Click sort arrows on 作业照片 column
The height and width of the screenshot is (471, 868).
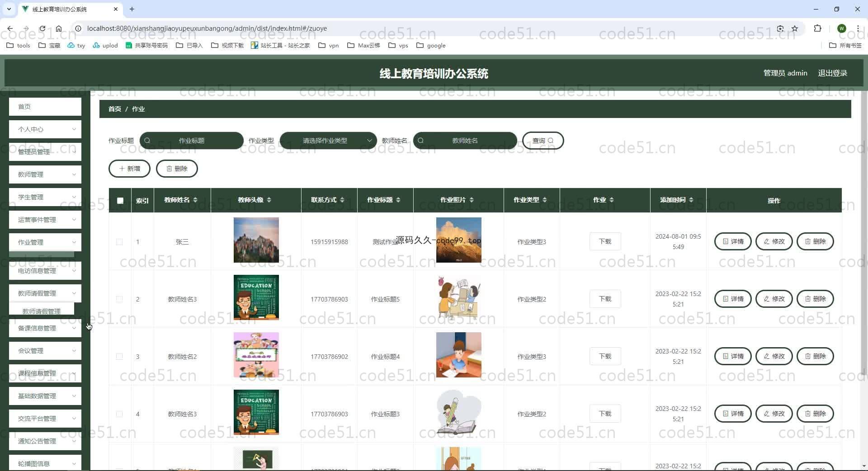(472, 200)
